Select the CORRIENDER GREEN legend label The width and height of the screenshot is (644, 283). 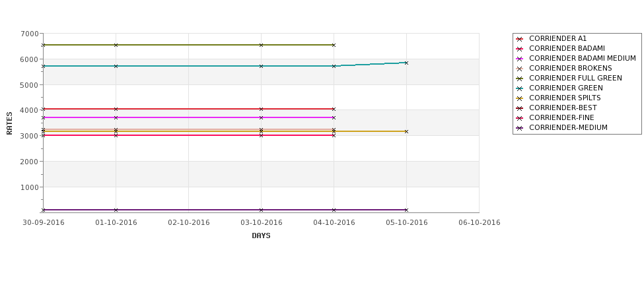tap(566, 88)
